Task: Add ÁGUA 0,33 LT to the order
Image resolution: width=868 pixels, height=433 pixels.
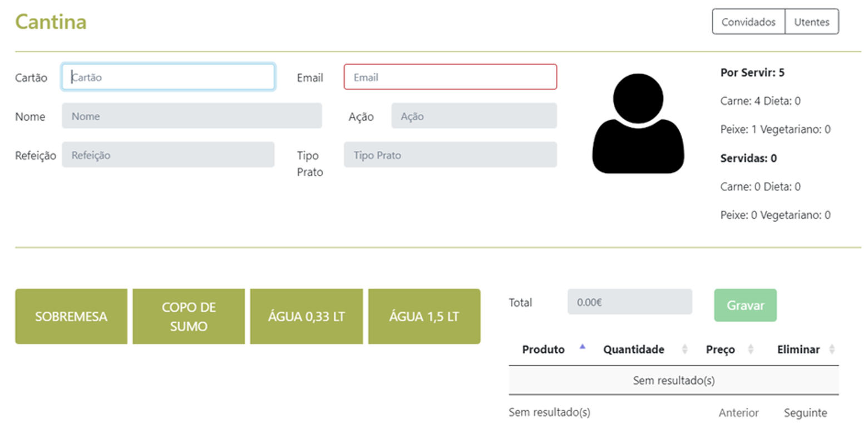Action: click(306, 316)
